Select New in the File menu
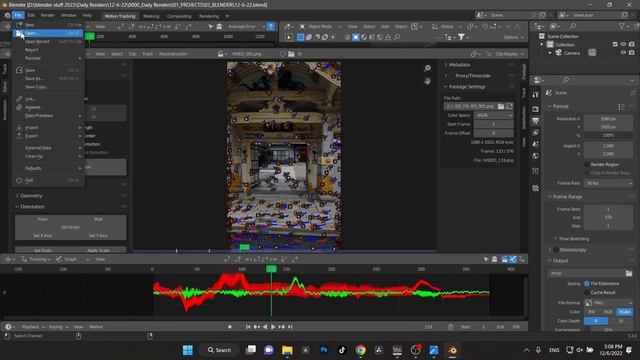 tap(48, 25)
